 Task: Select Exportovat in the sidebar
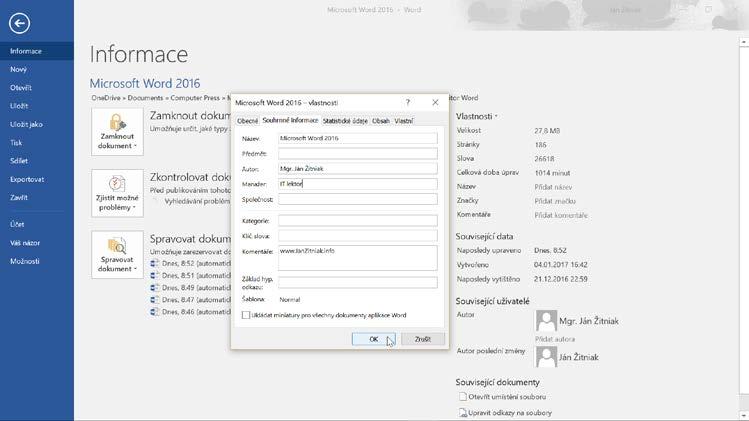point(37,179)
